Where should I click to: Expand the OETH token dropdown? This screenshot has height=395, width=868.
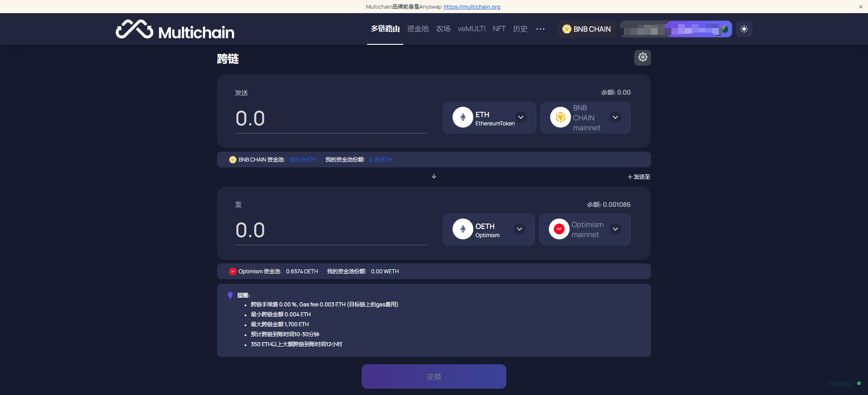tap(519, 229)
